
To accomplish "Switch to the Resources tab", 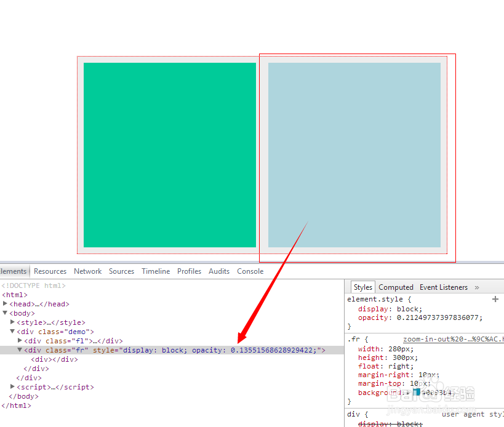I will pyautogui.click(x=50, y=271).
